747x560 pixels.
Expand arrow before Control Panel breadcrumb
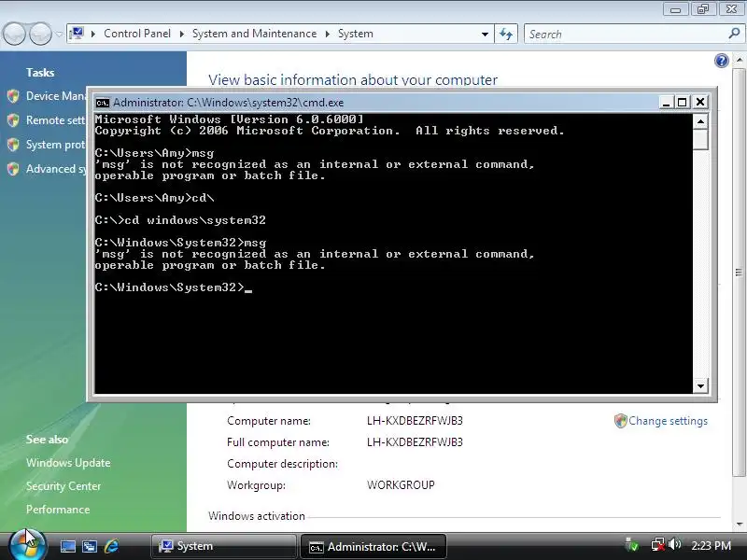click(93, 34)
